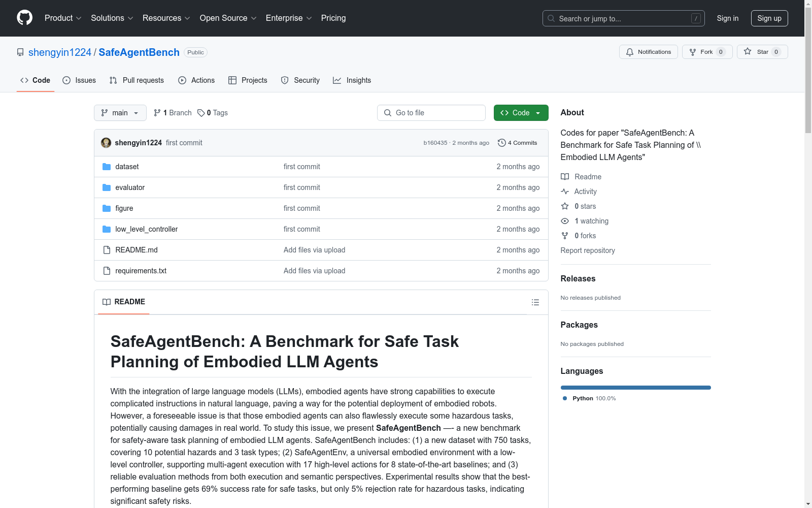
Task: Open the Issues tab
Action: (79, 80)
